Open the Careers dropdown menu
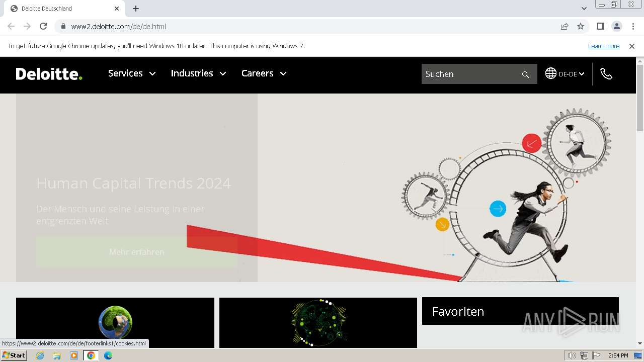This screenshot has width=644, height=362. pyautogui.click(x=264, y=73)
